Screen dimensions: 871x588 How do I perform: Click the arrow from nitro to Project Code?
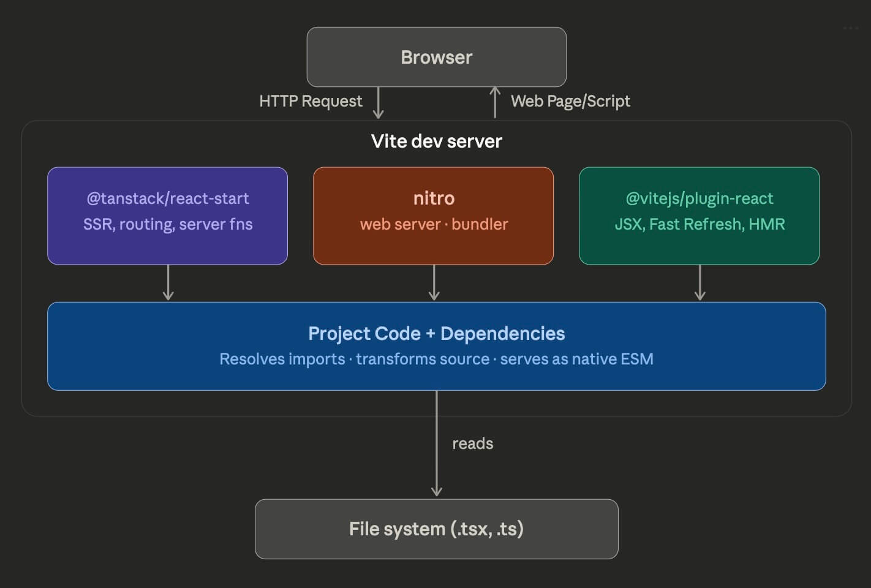435,283
